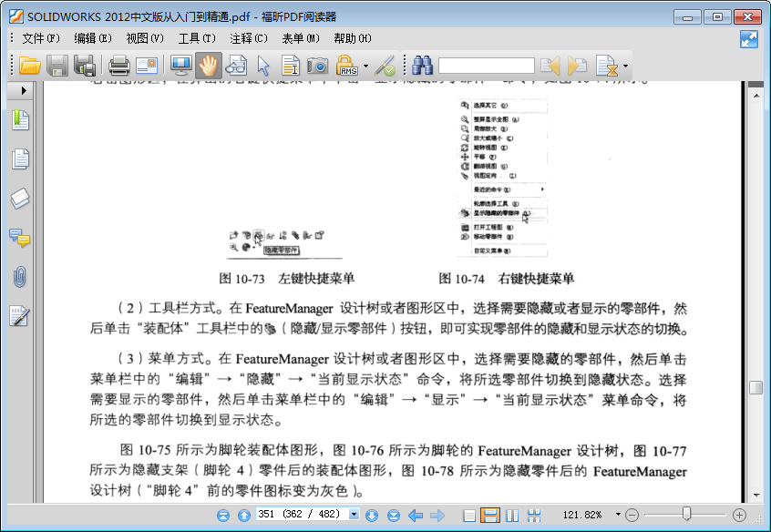Open the 视图(V) menu
The width and height of the screenshot is (771, 532).
(x=145, y=38)
